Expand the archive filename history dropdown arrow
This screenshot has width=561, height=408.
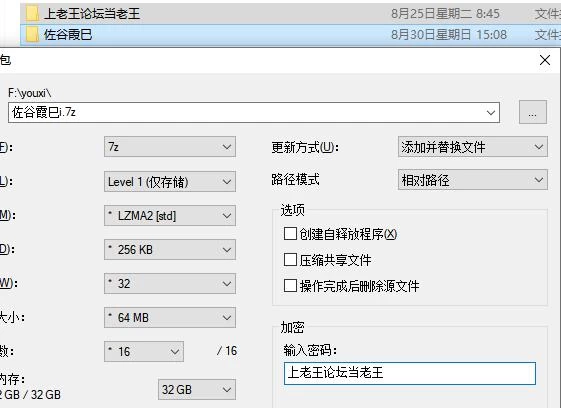[491, 113]
